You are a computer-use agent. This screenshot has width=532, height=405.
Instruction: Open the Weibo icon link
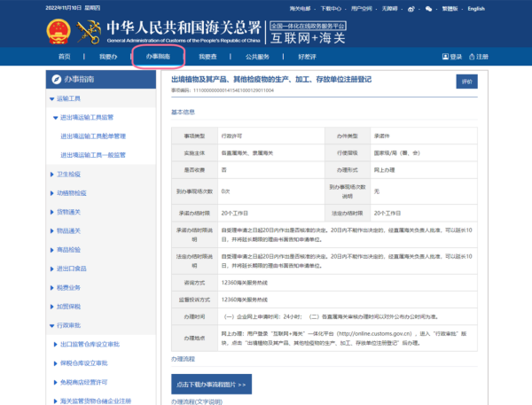point(411,9)
